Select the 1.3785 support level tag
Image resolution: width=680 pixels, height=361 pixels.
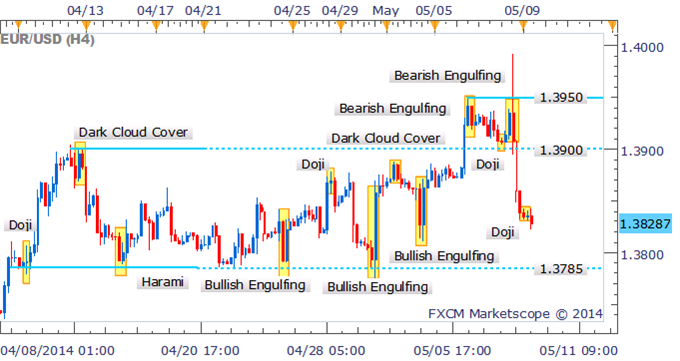point(561,269)
